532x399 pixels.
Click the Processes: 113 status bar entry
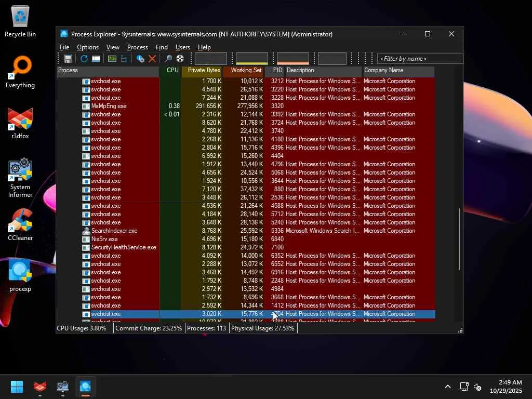[206, 328]
